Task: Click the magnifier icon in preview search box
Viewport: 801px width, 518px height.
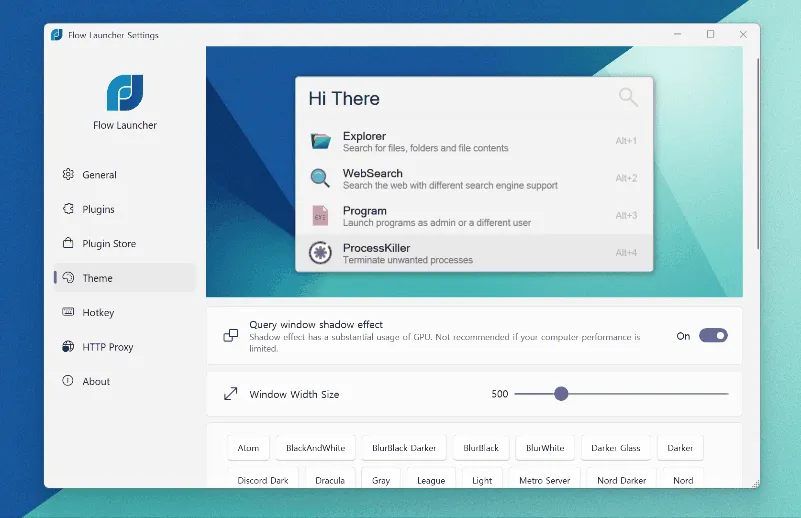Action: coord(628,97)
